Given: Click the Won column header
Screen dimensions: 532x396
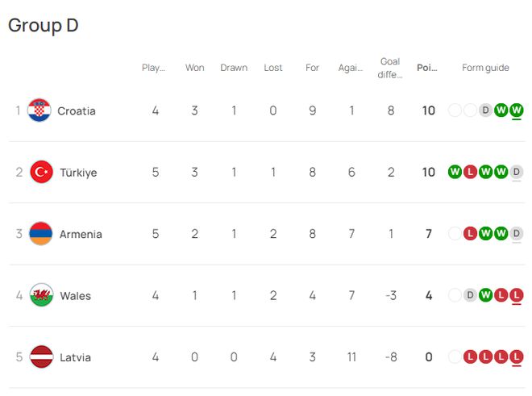Looking at the screenshot, I should (x=194, y=68).
